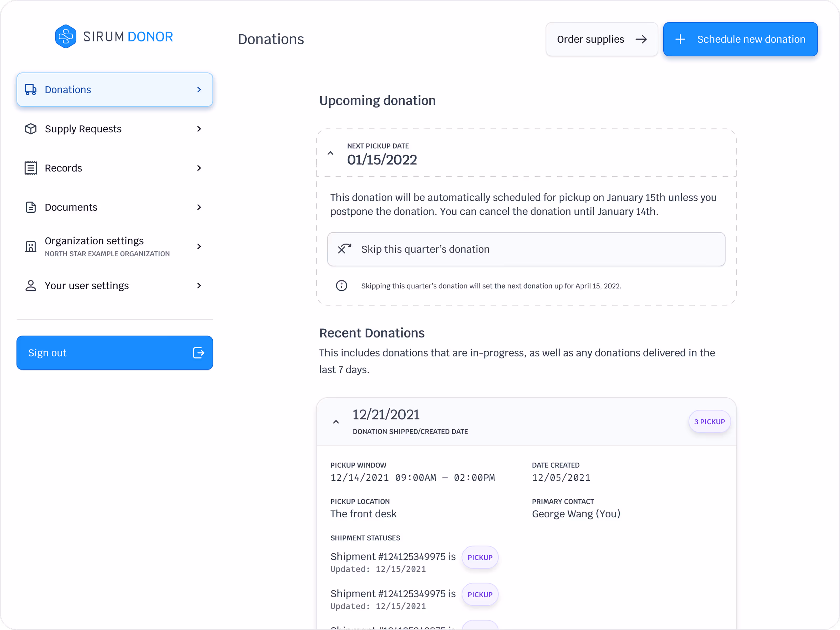Click Skip this quarter's donation
This screenshot has width=840, height=630.
pos(526,249)
